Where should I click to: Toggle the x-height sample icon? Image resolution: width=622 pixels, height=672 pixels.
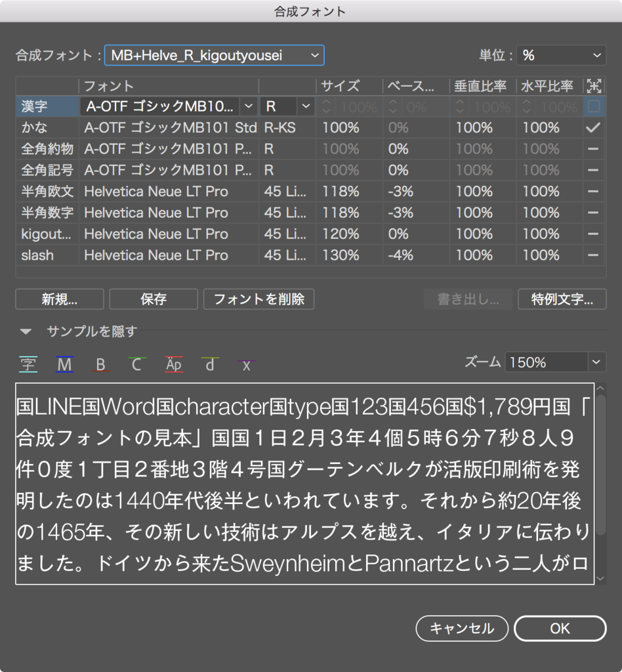[x=246, y=364]
